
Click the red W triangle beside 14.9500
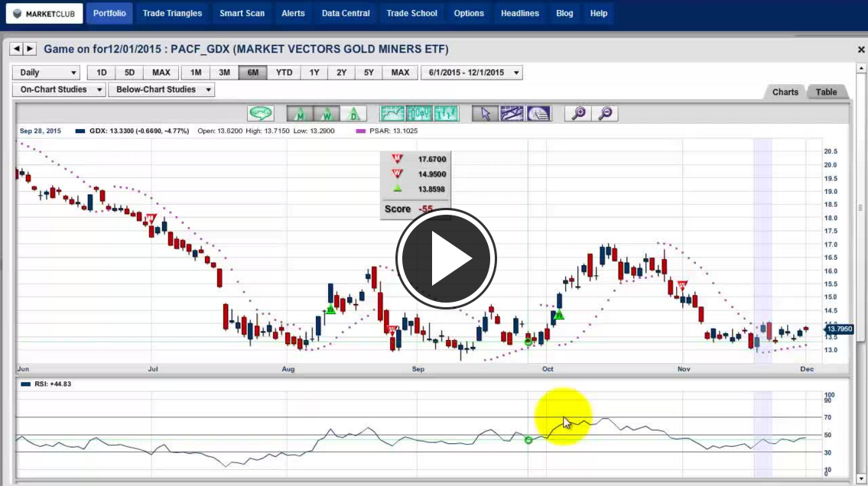point(397,174)
